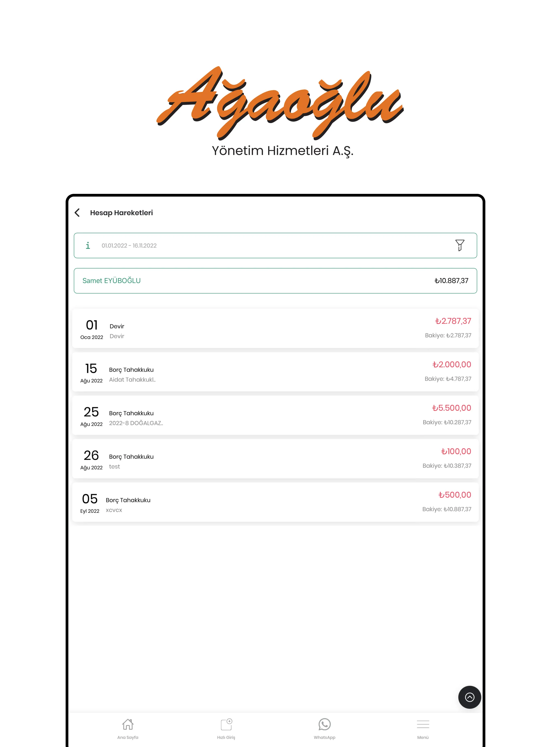Expand the 15 Ağu 2022 Borç Tahakkuku entry
This screenshot has width=560, height=747.
(x=275, y=373)
